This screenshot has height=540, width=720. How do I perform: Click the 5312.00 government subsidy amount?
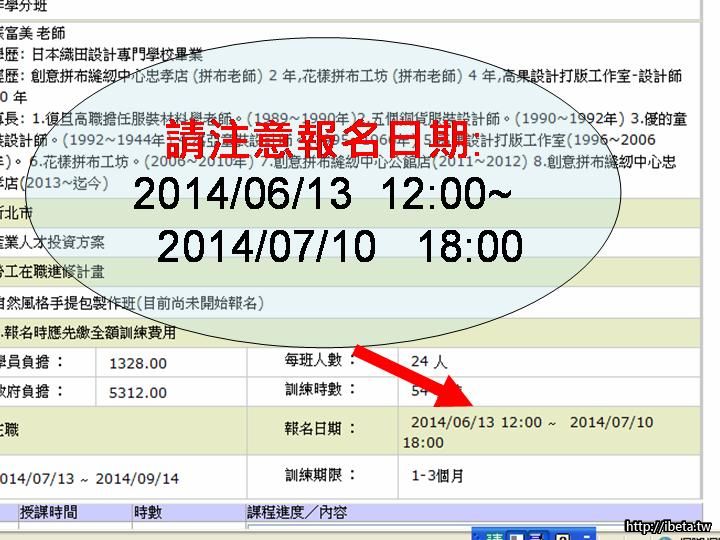(137, 393)
